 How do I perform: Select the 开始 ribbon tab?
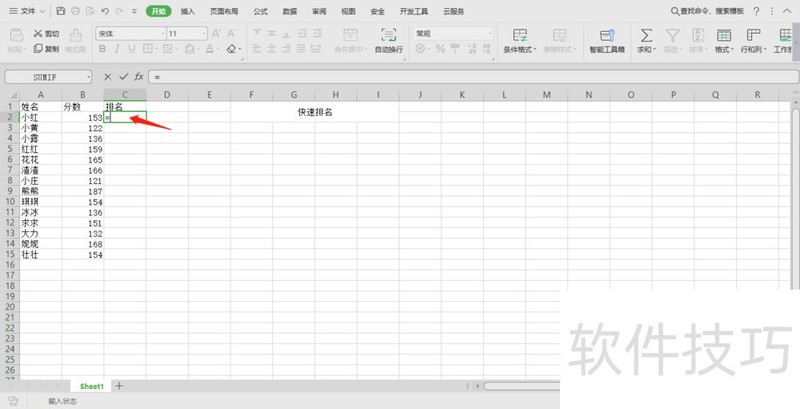click(159, 11)
